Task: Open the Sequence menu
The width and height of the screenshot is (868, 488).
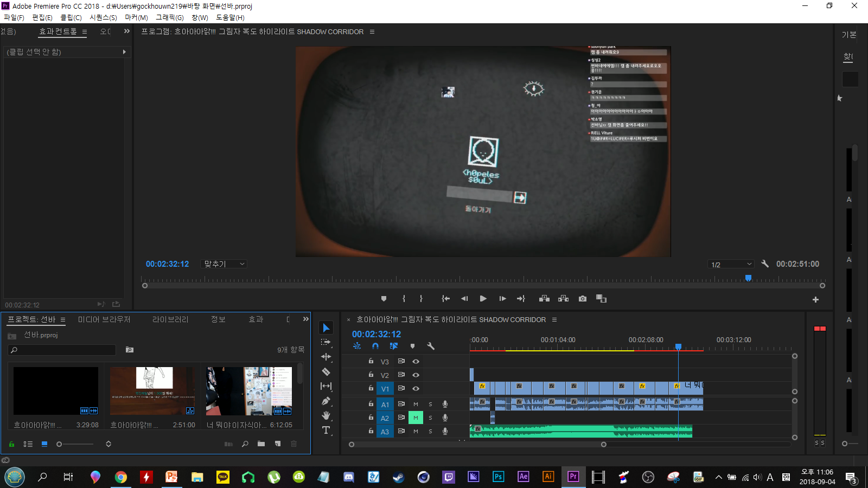Action: [103, 17]
